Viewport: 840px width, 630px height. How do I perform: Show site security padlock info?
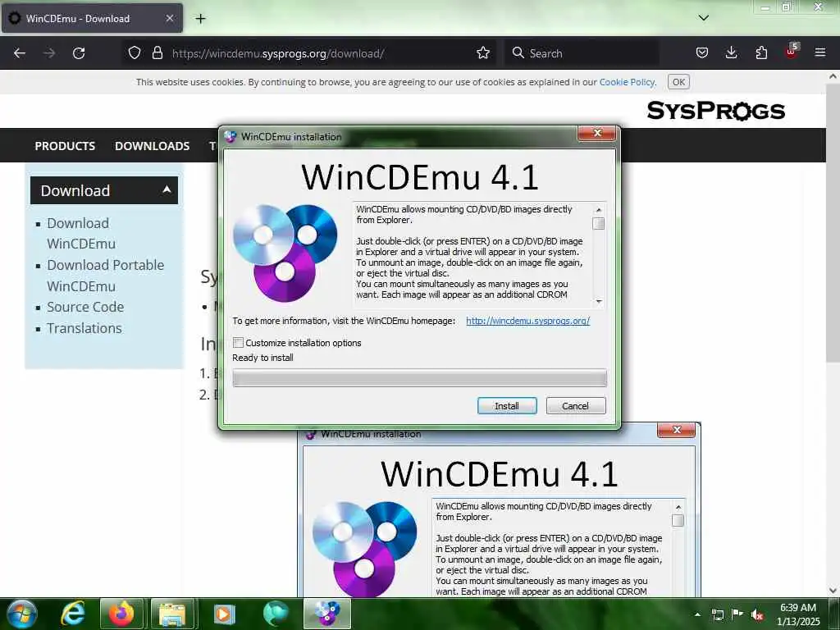pyautogui.click(x=157, y=53)
